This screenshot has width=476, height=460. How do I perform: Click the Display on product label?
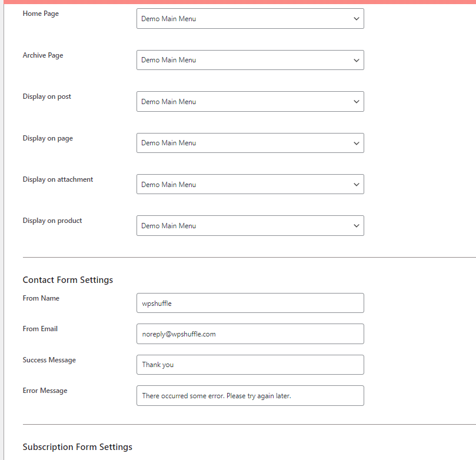(52, 221)
